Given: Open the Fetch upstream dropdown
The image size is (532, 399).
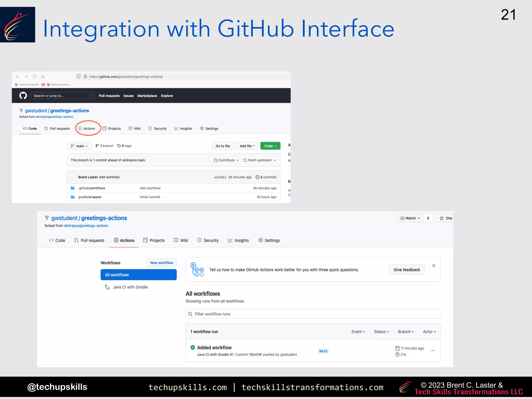Looking at the screenshot, I should (x=259, y=160).
